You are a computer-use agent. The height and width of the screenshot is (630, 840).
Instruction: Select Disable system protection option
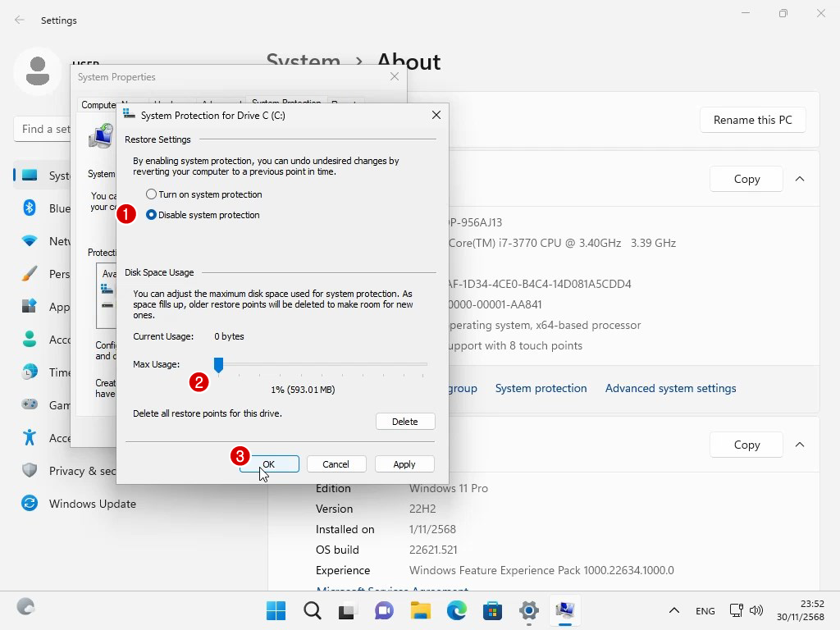click(151, 215)
